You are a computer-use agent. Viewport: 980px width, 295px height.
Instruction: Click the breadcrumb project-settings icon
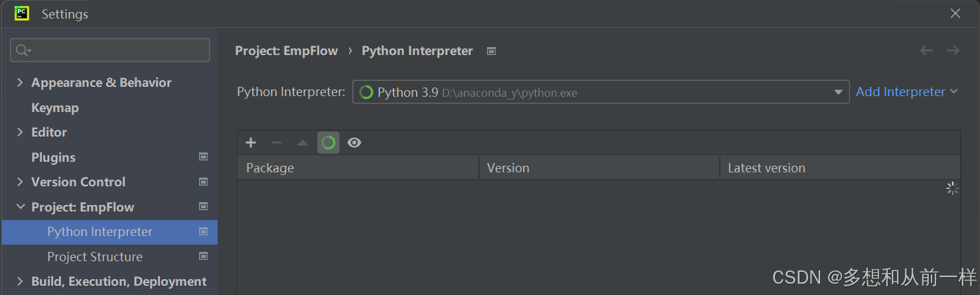pyautogui.click(x=491, y=51)
